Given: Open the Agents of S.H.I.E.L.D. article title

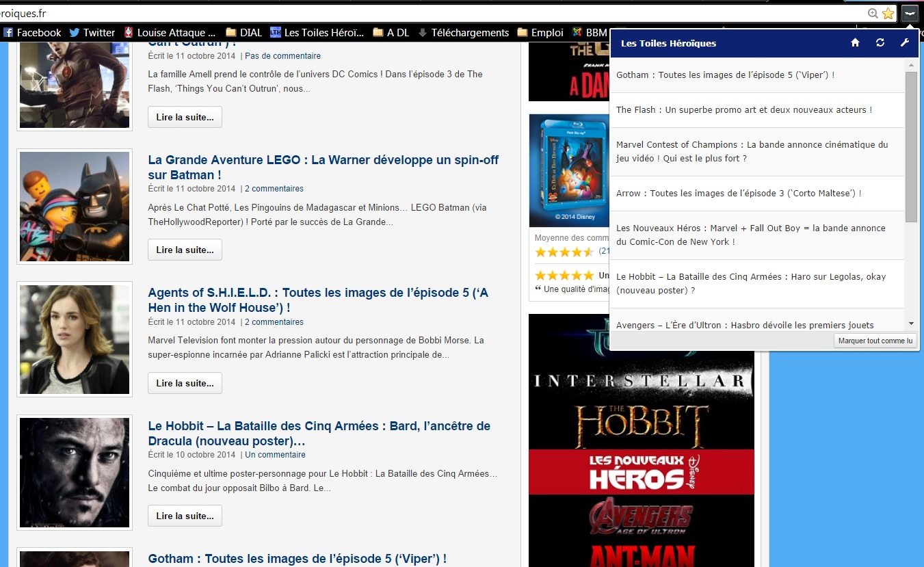Looking at the screenshot, I should 318,300.
